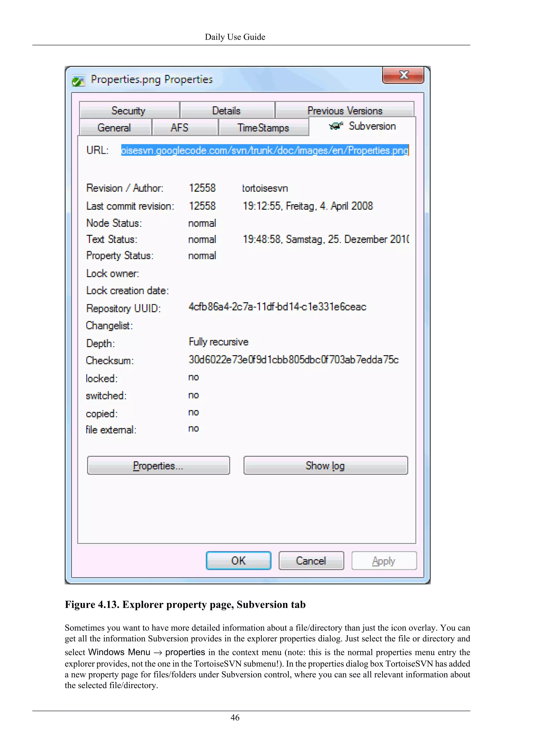Click the Checksum: label

point(110,360)
